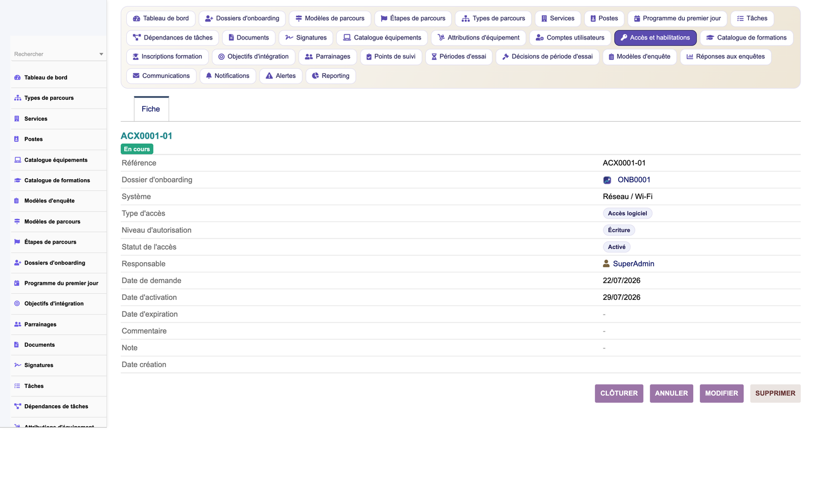815x504 pixels.
Task: Click Dossiers d'onboarding user-plus icon in sidebar
Action: (17, 263)
